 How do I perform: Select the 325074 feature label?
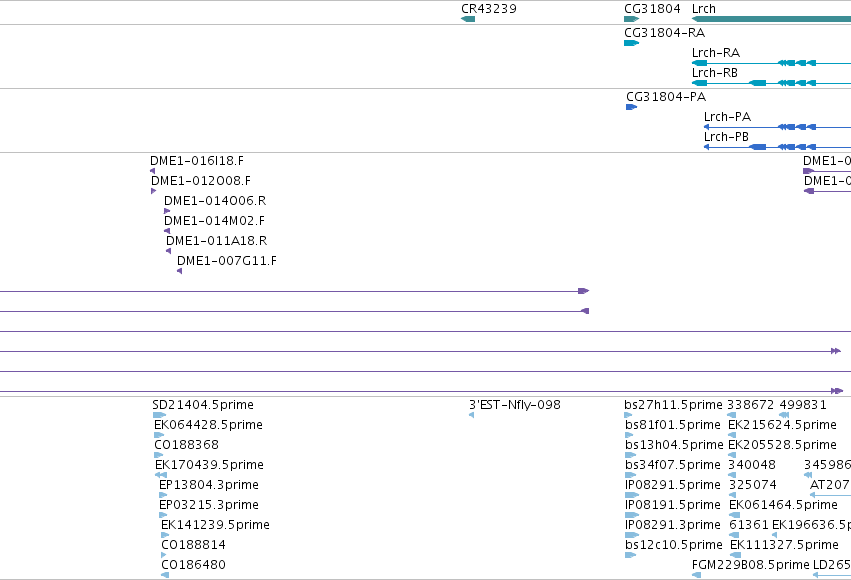point(753,485)
